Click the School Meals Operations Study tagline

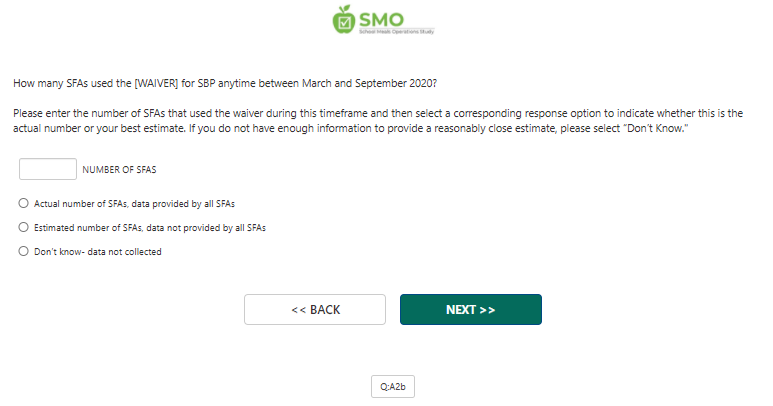click(x=397, y=32)
